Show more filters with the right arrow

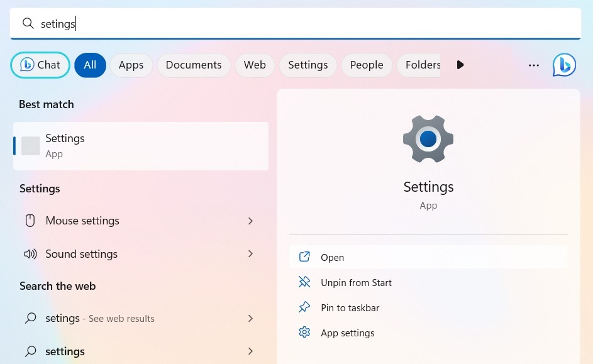pos(460,65)
